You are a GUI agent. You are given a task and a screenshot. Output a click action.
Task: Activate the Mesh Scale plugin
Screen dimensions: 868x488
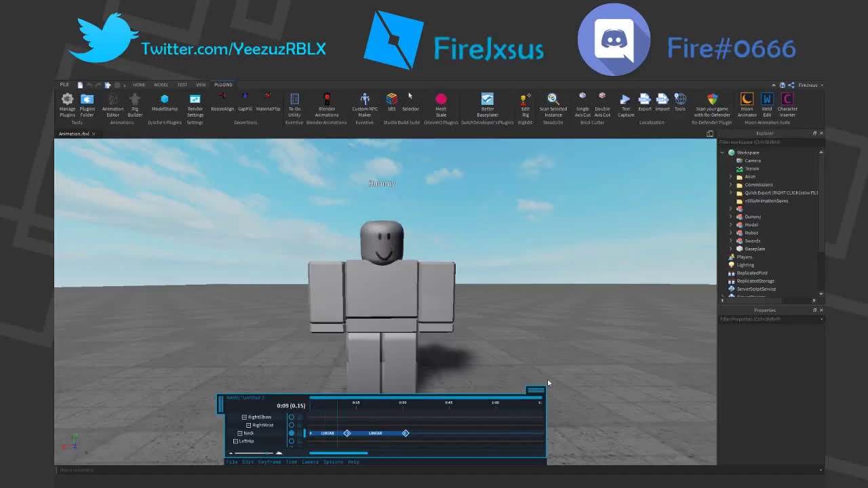click(441, 105)
